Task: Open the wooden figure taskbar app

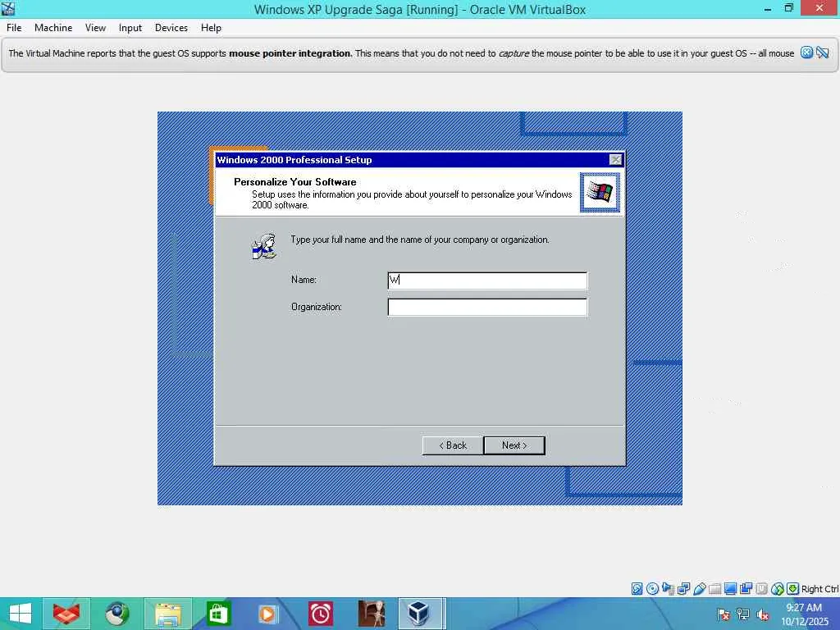Action: pos(372,614)
